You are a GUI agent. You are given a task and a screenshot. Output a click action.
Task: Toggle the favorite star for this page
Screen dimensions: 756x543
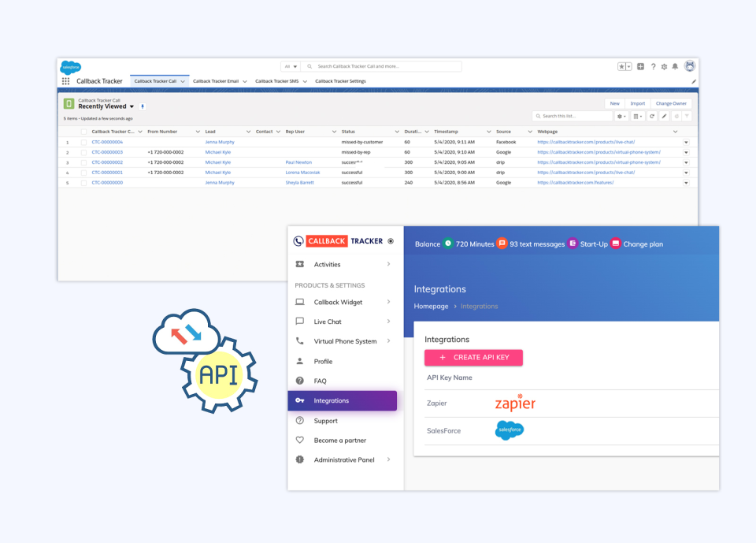621,66
